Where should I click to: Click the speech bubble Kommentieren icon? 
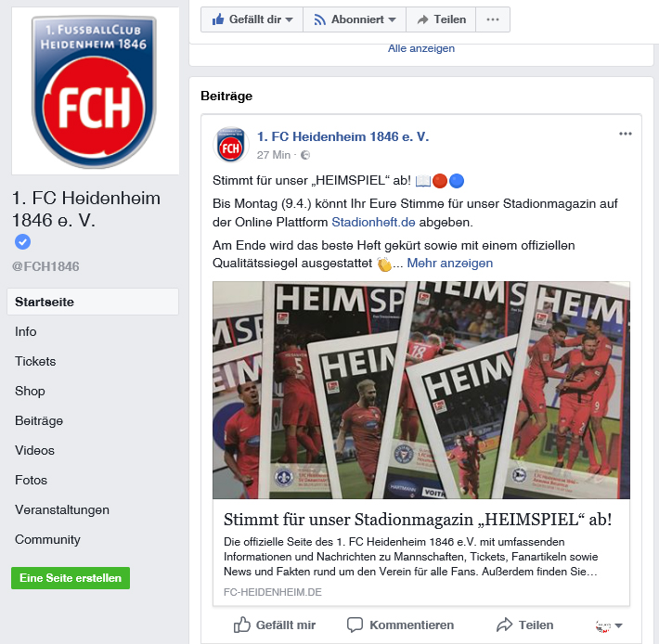coord(355,625)
